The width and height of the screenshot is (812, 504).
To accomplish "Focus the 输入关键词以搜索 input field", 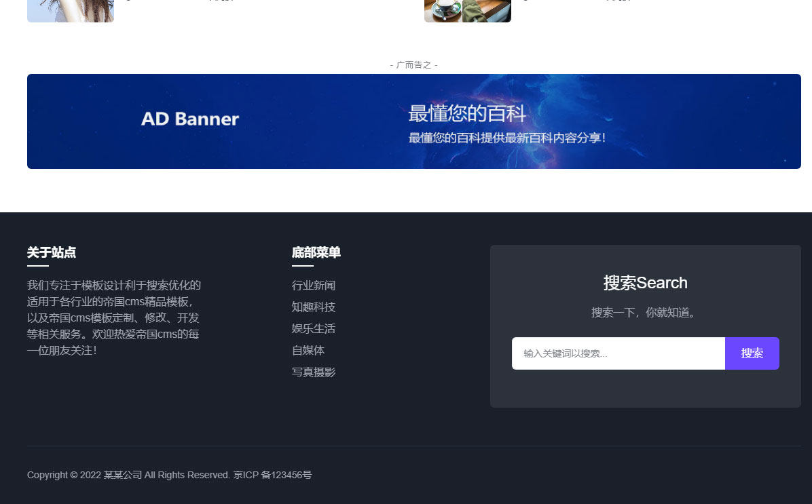I will point(618,353).
